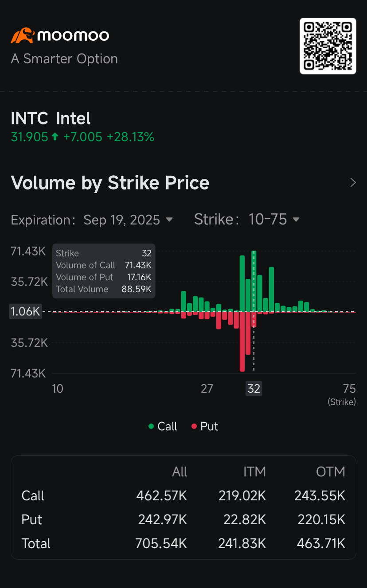This screenshot has width=367, height=588.
Task: Tap the moomoo bull logo icon
Action: [x=22, y=35]
